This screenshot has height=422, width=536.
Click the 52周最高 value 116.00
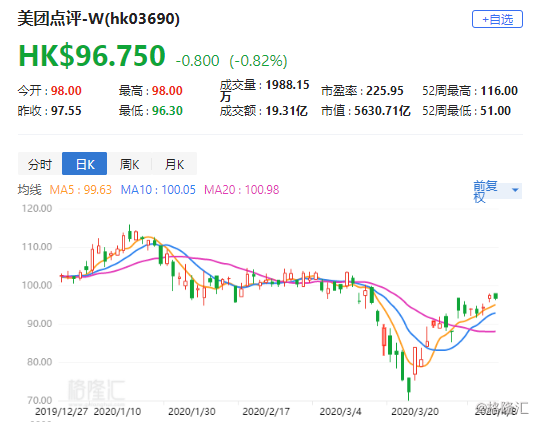click(x=499, y=91)
